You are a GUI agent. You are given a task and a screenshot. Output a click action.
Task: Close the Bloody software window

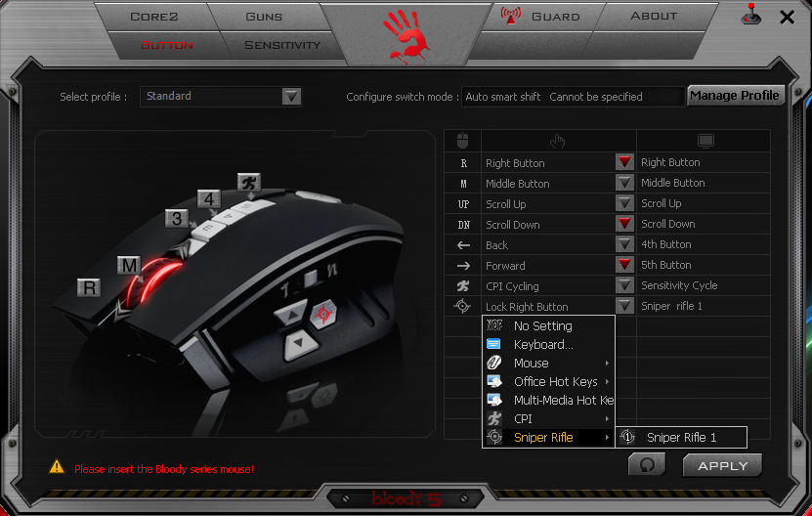[x=788, y=17]
